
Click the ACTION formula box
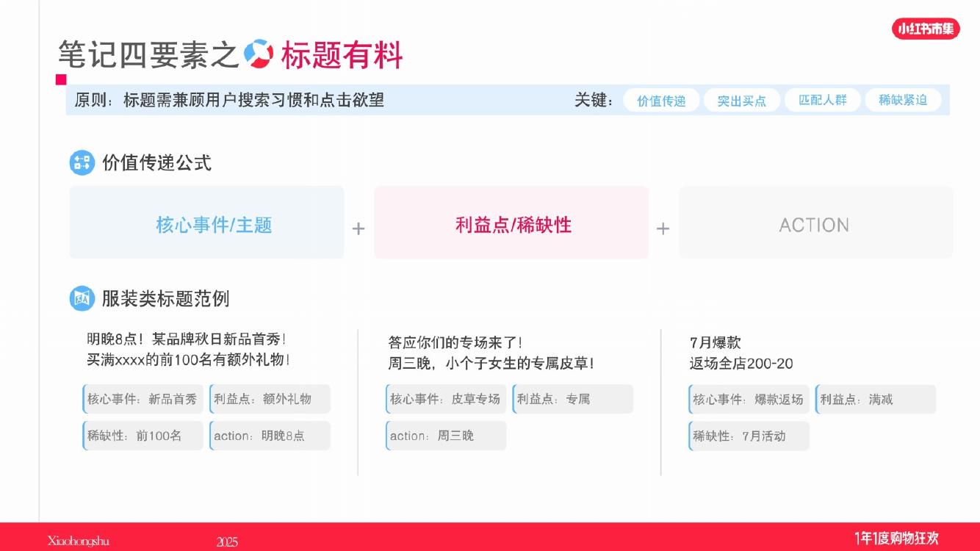tap(815, 223)
